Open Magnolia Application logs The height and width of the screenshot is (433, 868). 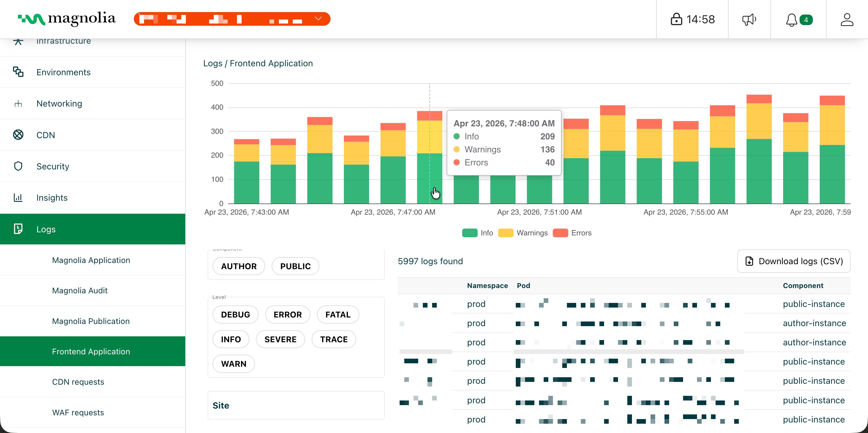93,260
